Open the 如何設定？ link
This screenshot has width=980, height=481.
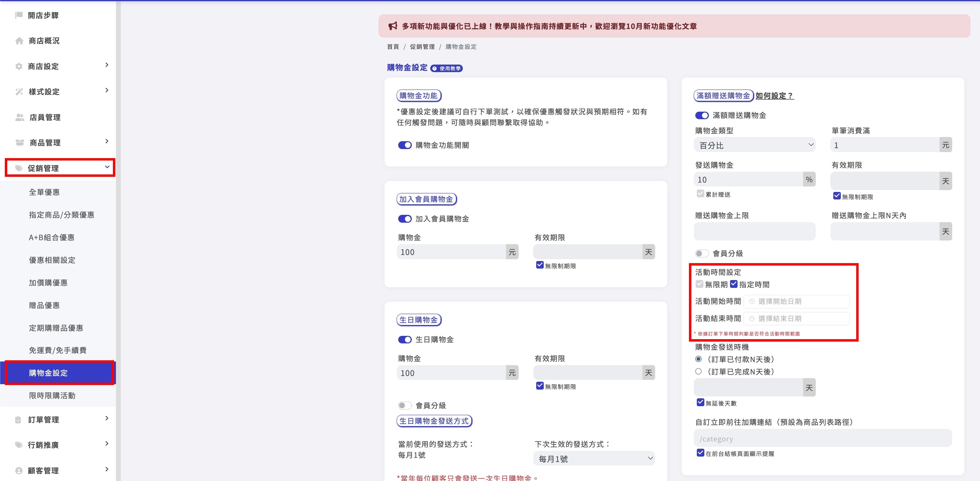click(x=775, y=96)
